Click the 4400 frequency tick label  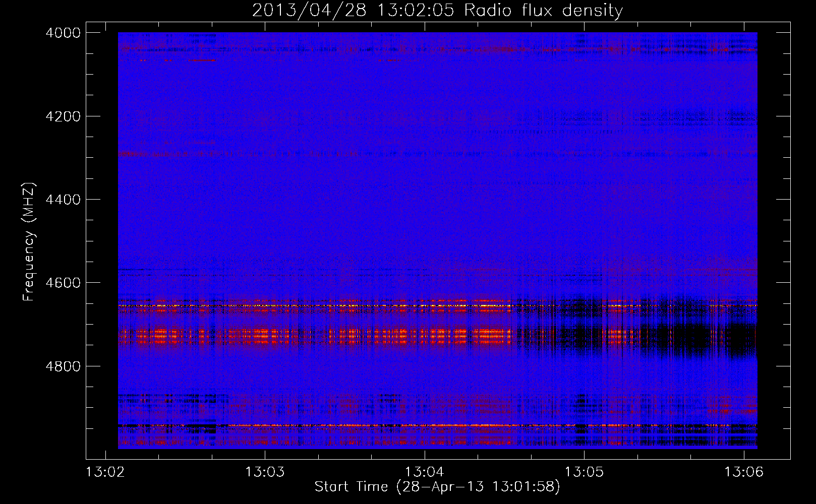[x=63, y=200]
